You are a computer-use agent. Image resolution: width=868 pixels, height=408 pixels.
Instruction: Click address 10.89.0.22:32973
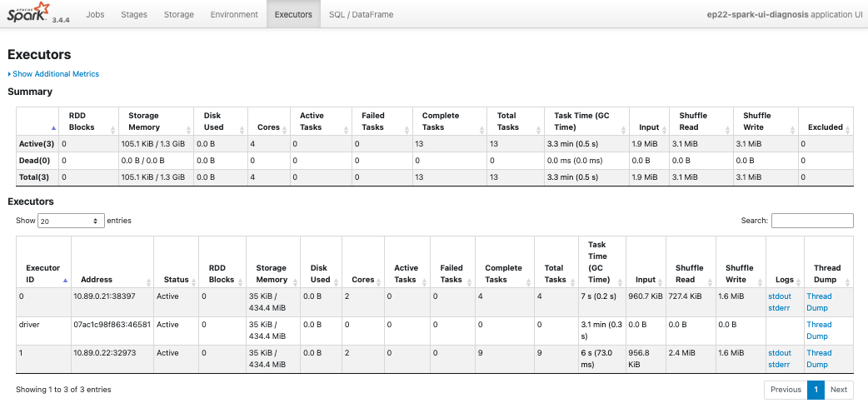(105, 353)
